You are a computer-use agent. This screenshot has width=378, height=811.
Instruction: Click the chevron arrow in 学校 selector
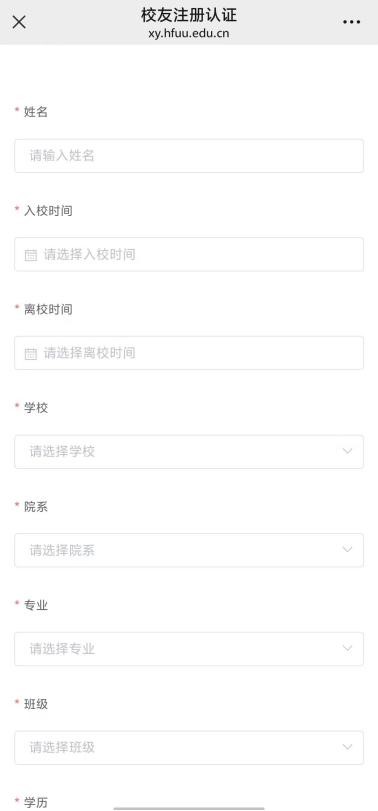coord(347,452)
